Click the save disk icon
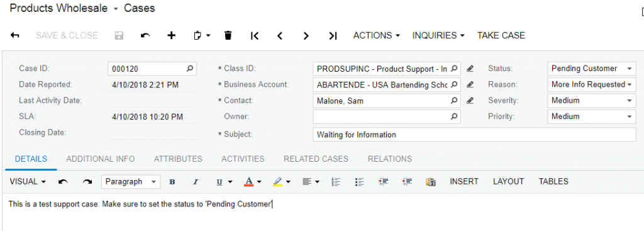This screenshot has height=231, width=644. 119,36
